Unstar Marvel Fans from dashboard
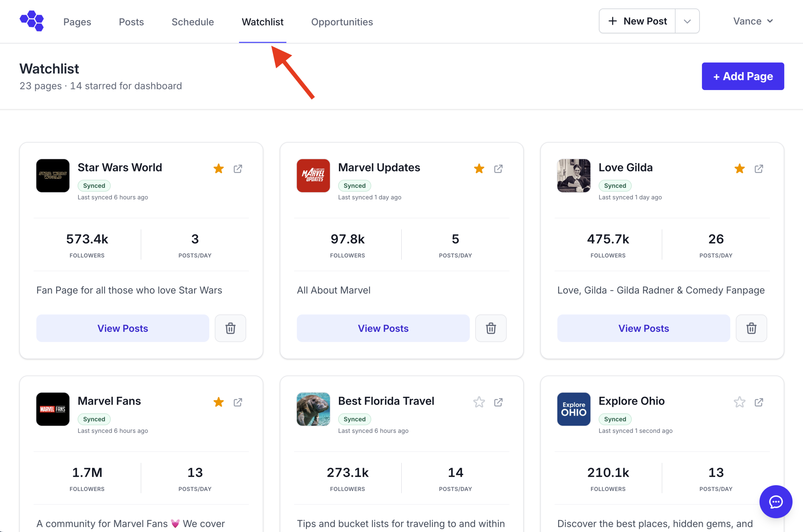Screen dimensions: 803x532 [219, 402]
